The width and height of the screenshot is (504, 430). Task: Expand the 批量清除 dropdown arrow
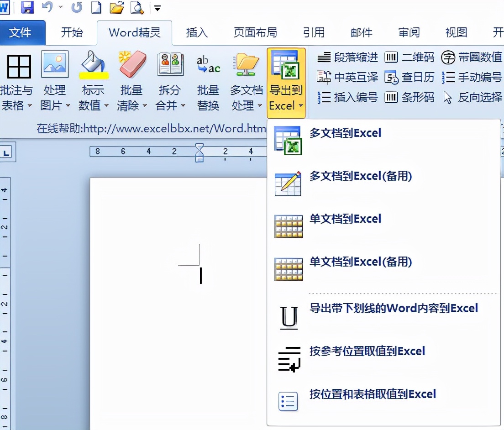pyautogui.click(x=145, y=105)
